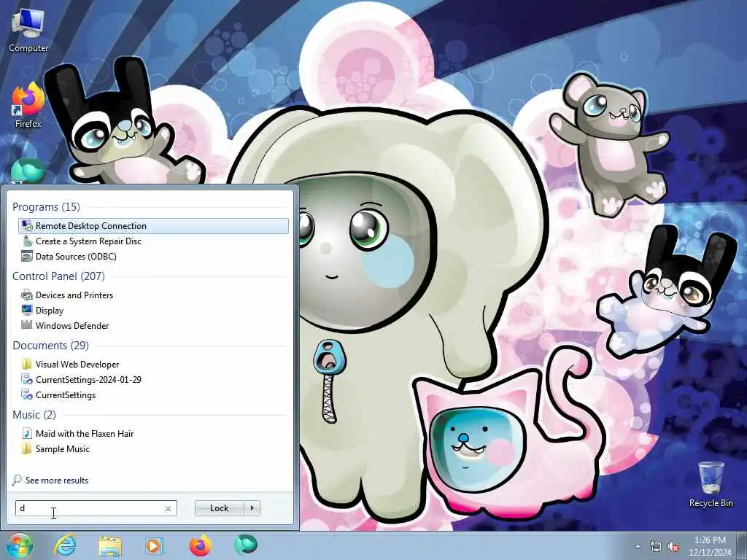Click the muted volume tray icon
Image resolution: width=747 pixels, height=560 pixels.
click(673, 547)
